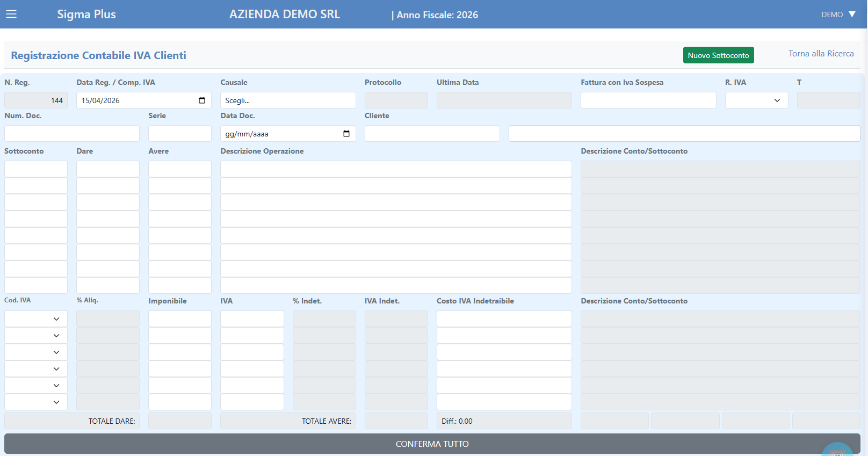Open calendar picker for Data Doc. field

click(346, 134)
